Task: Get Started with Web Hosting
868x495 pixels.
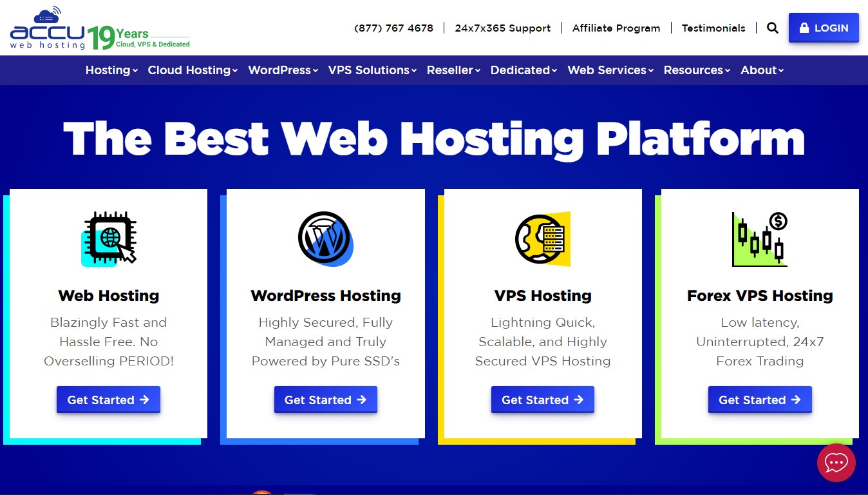Action: pyautogui.click(x=108, y=400)
